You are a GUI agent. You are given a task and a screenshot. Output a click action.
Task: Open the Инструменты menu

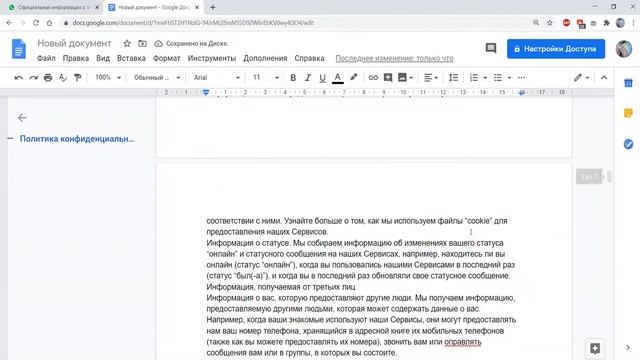(x=212, y=58)
